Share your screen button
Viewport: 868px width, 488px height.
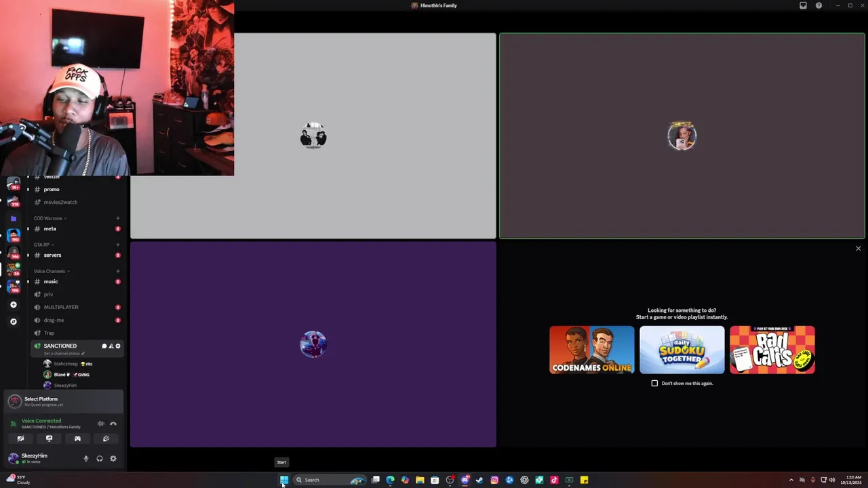point(49,439)
